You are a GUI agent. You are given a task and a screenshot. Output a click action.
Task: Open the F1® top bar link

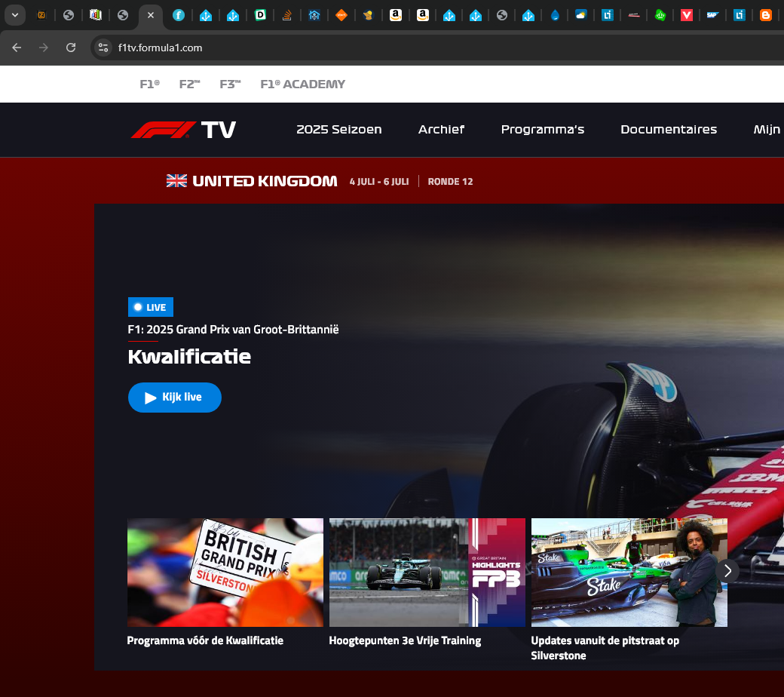(x=149, y=84)
